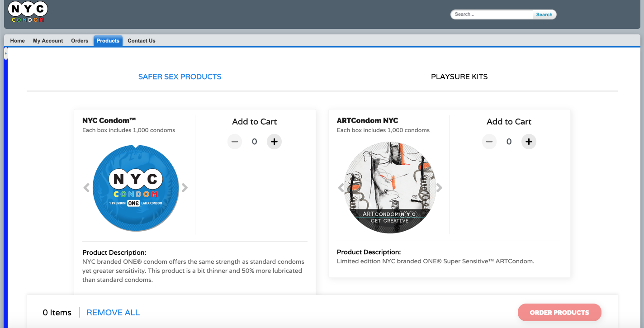Decrease NYC Condom quantity with minus button
Viewport: 644px width, 328px height.
tap(235, 142)
